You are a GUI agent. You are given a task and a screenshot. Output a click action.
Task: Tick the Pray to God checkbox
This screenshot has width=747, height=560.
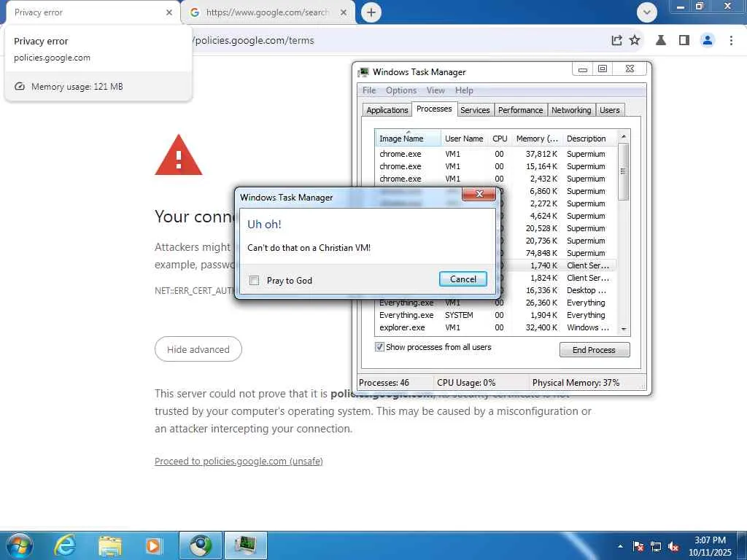(x=255, y=281)
